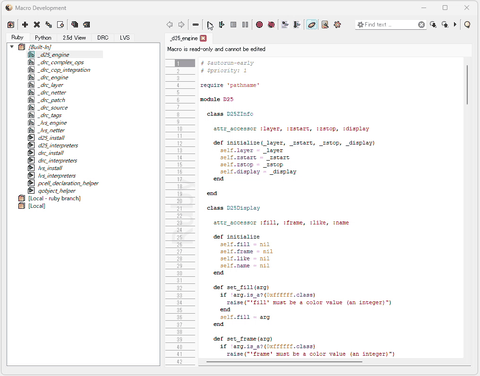Click the minus icon in the editor toolbar
480x376 pixels.
196,25
